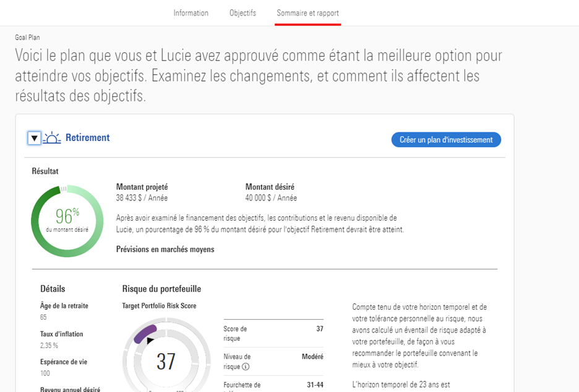Click the Retirement sunrise icon

(x=52, y=138)
